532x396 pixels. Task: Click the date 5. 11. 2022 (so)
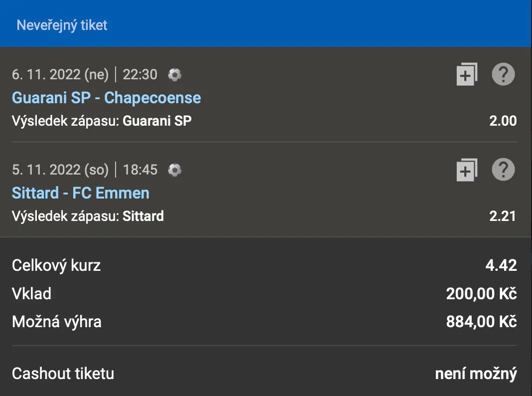(60, 170)
